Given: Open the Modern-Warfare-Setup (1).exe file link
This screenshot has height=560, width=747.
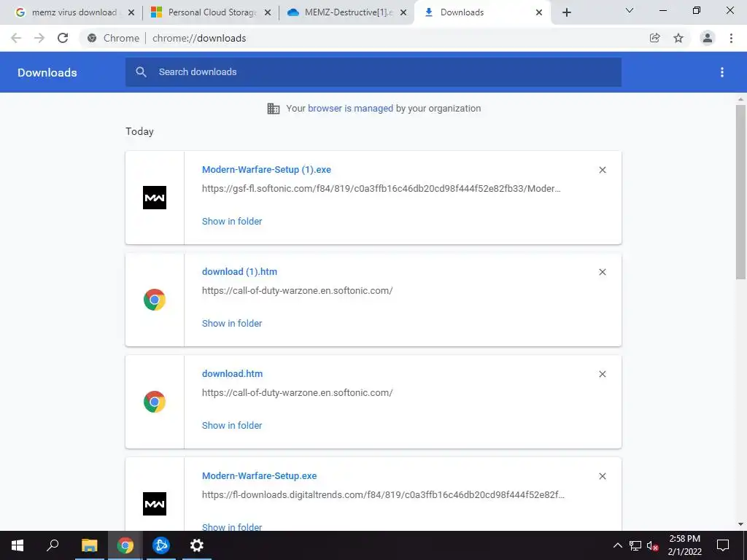Looking at the screenshot, I should tap(266, 169).
